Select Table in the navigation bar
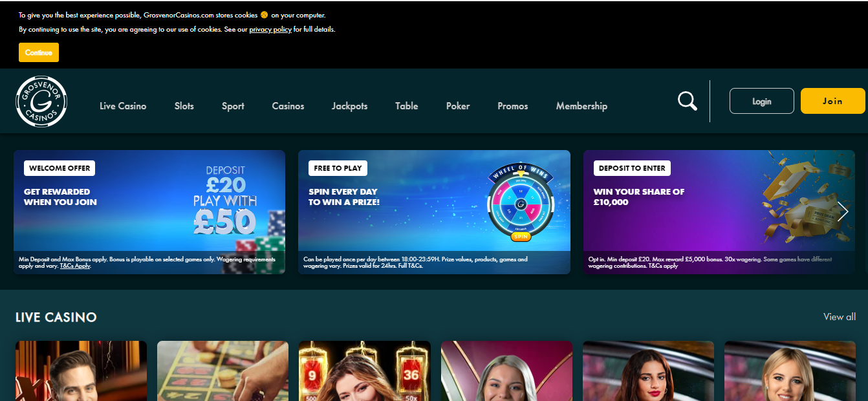This screenshot has height=401, width=868. [x=407, y=106]
